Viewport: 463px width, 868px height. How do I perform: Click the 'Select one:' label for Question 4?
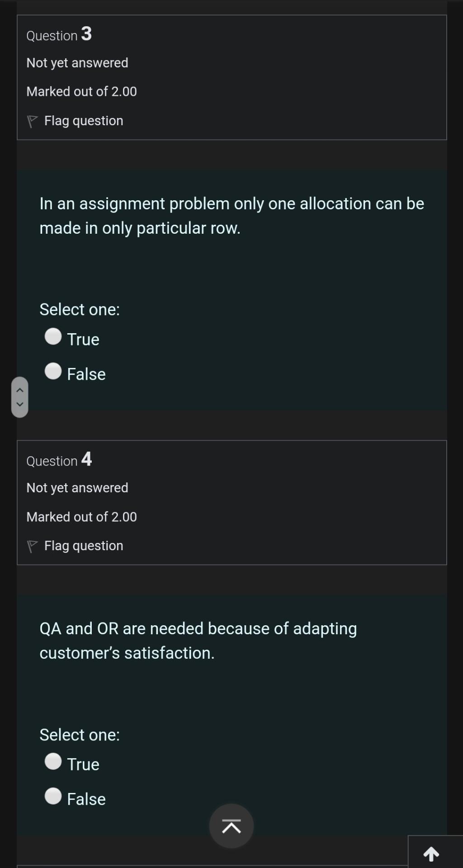pos(80,735)
